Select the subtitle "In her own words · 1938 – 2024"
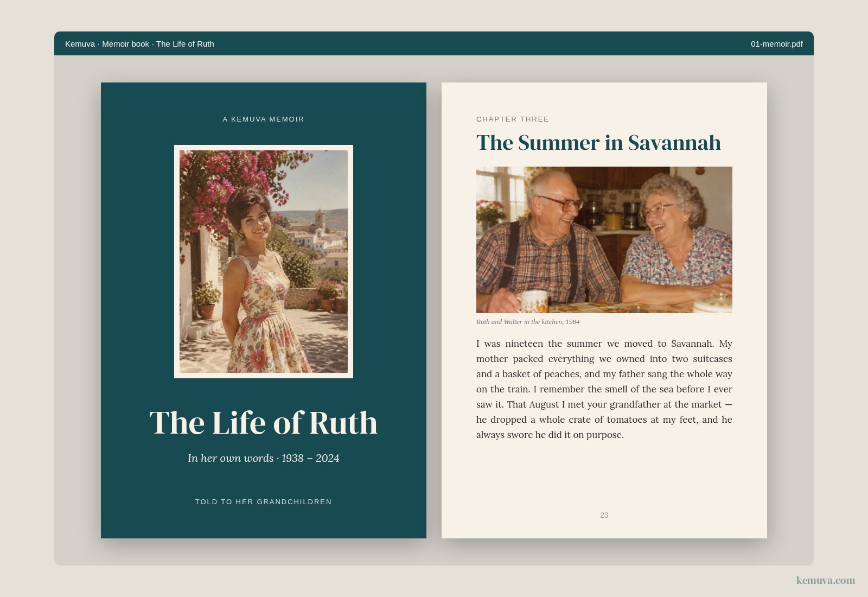 point(264,458)
